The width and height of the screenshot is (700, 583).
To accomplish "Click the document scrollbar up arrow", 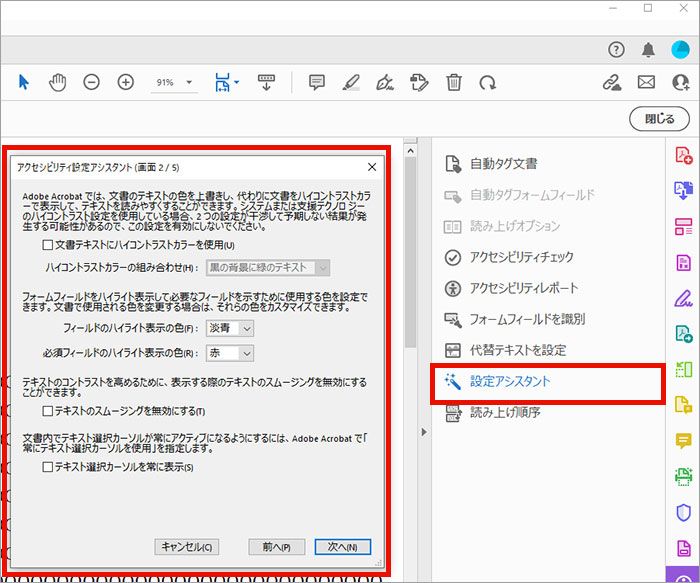I will coord(410,151).
